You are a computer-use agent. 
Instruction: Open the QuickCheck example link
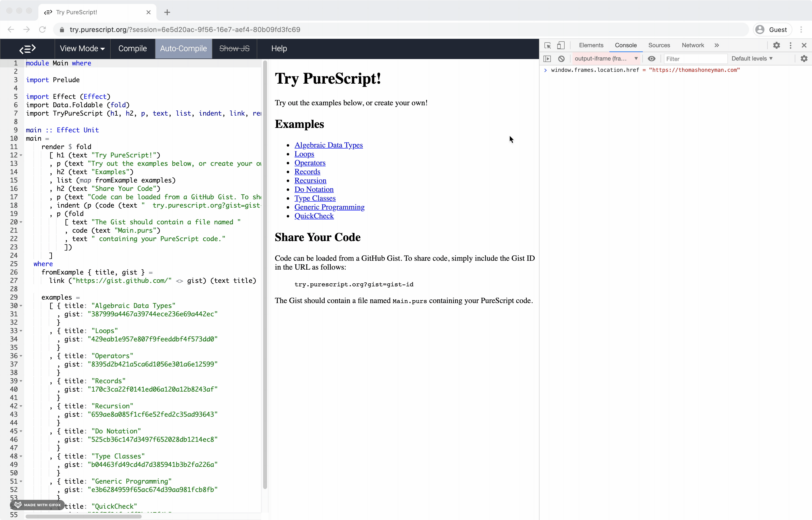[314, 216]
